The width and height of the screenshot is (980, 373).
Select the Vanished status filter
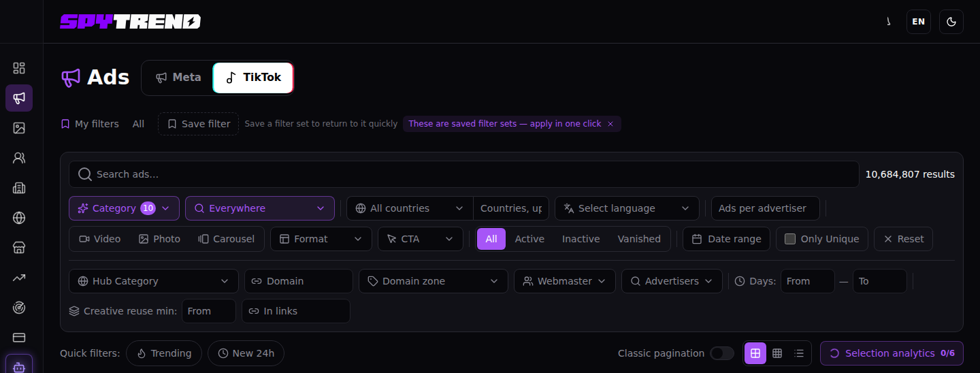639,239
